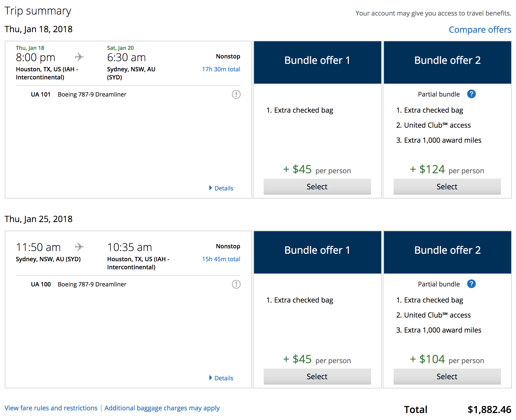516x420 pixels.
Task: Open Partial bundle help icon for return flight
Action: tap(471, 284)
